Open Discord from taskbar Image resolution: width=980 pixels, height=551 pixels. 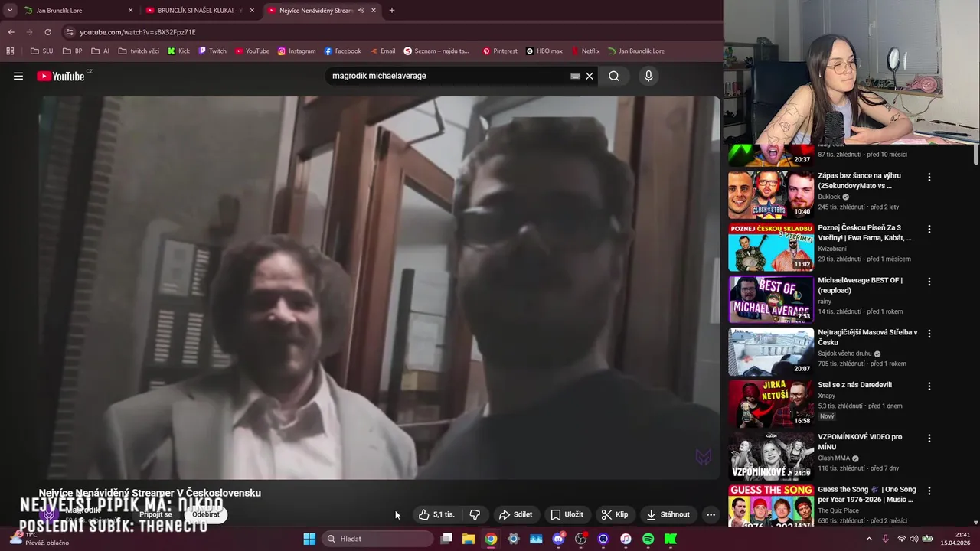click(x=558, y=539)
